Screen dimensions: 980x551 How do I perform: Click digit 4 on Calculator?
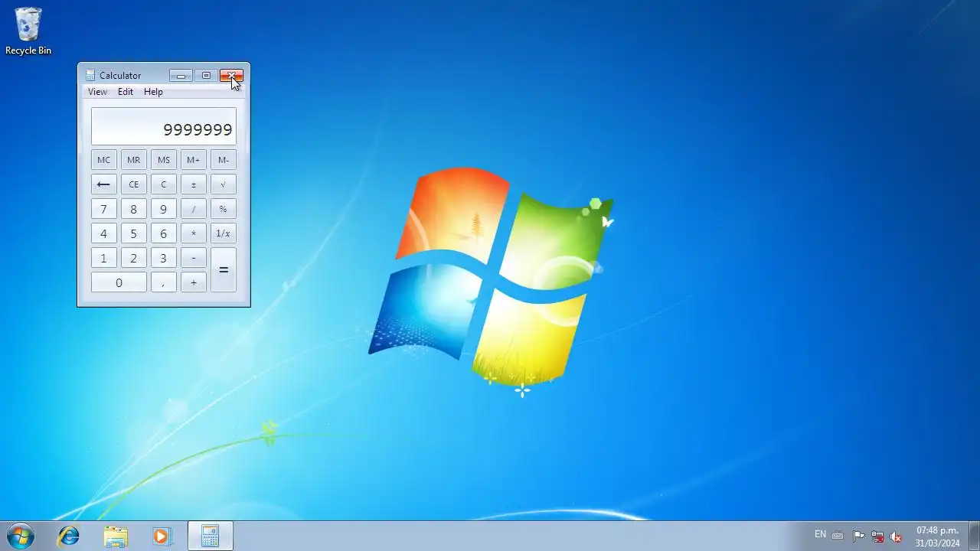coord(103,233)
